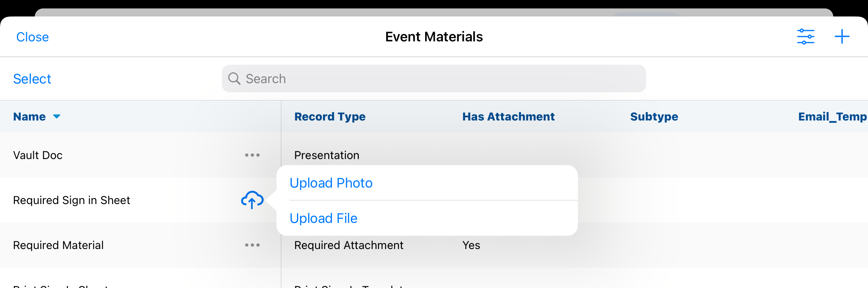The image size is (868, 288).
Task: Open the three-dot menu for Vault Doc
Action: click(252, 155)
